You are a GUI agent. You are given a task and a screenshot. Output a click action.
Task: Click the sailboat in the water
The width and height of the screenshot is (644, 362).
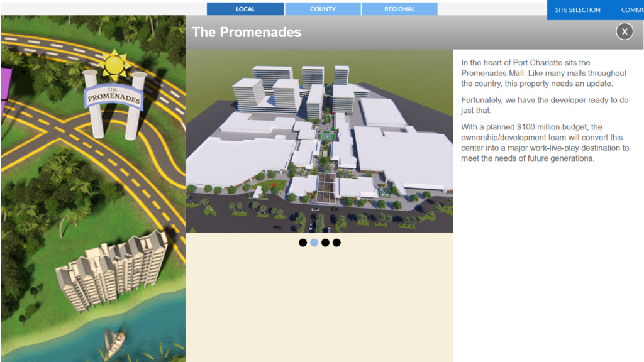tap(115, 343)
